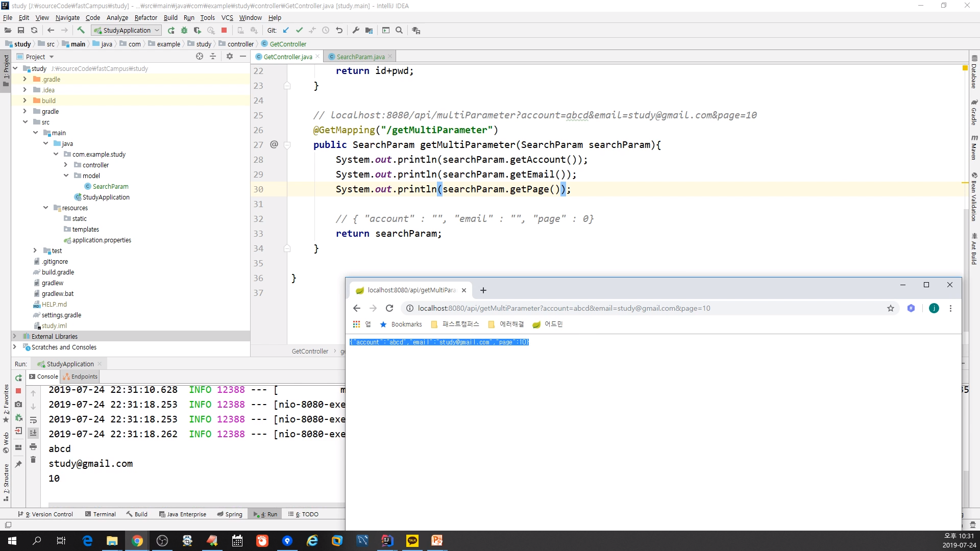The image size is (980, 551).
Task: Open the Terminal tool window
Action: pos(101,514)
